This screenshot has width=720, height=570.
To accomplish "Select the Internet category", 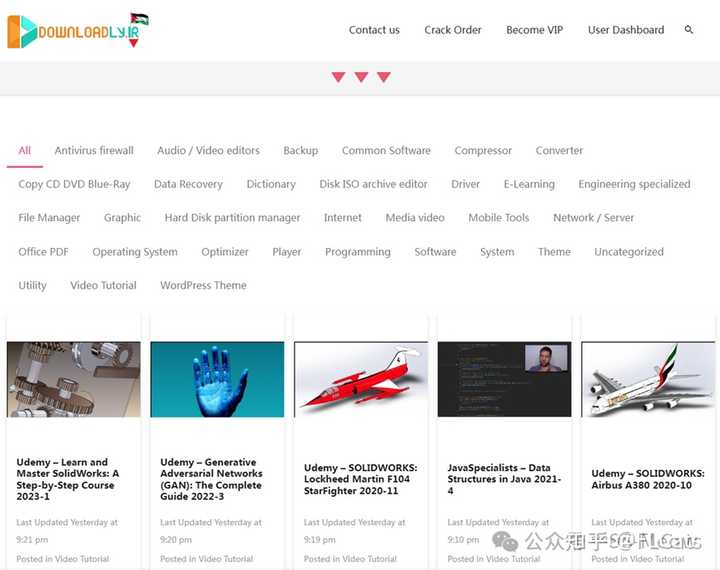I will pos(342,218).
